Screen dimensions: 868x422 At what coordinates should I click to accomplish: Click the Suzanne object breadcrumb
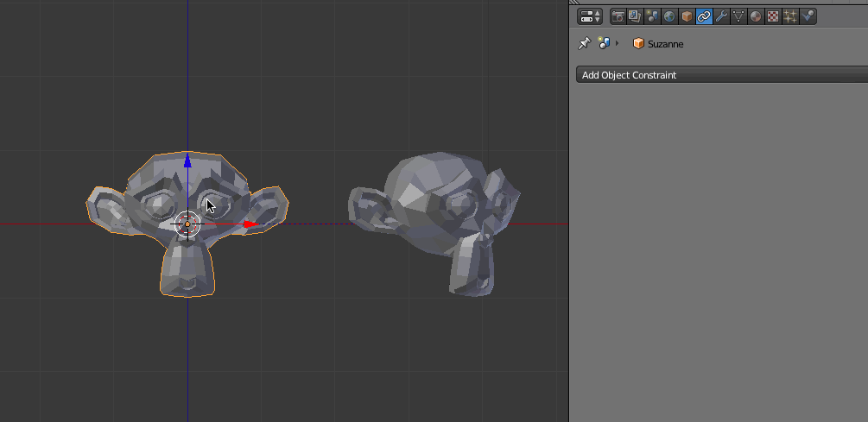[x=657, y=44]
